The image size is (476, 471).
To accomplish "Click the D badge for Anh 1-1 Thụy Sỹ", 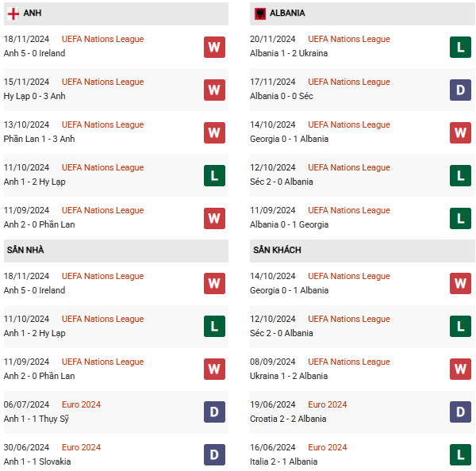I will pos(214,412).
